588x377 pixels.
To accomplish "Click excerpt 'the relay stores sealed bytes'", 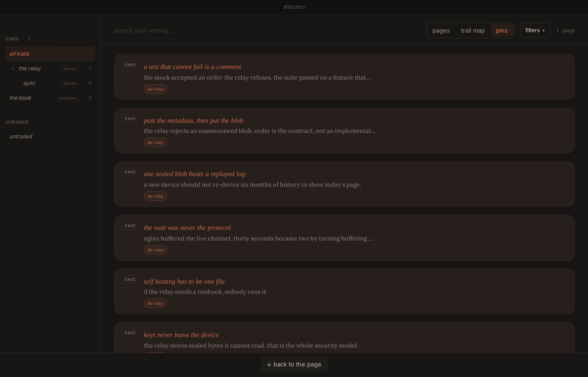I will click(251, 346).
